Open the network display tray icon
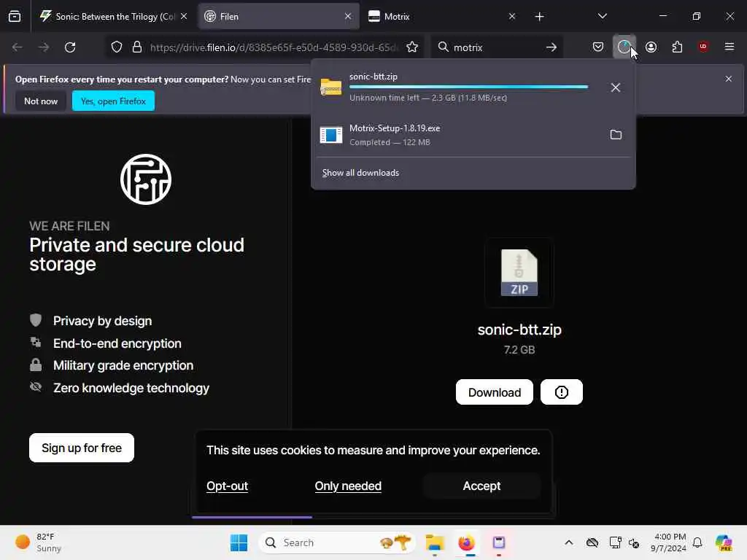 point(616,542)
